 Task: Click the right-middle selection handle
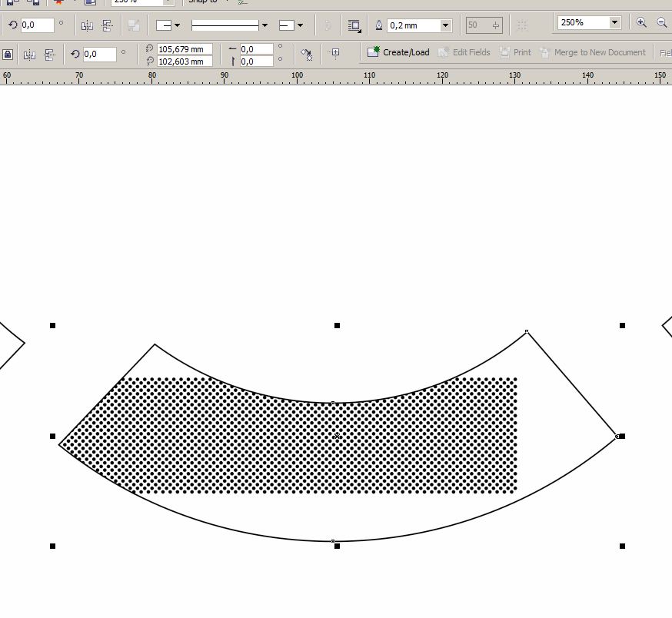click(x=622, y=437)
